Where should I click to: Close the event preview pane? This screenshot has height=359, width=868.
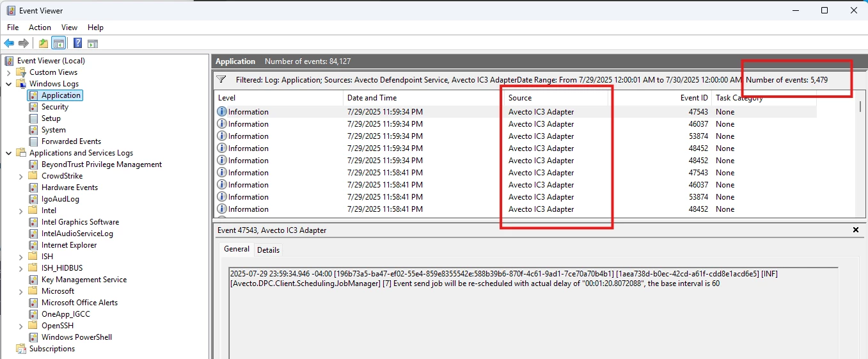pos(856,230)
